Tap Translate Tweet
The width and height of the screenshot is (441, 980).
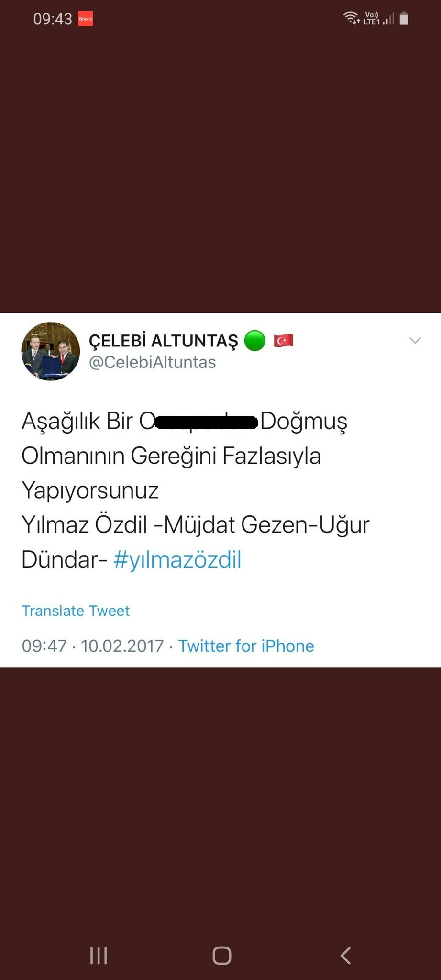[76, 611]
